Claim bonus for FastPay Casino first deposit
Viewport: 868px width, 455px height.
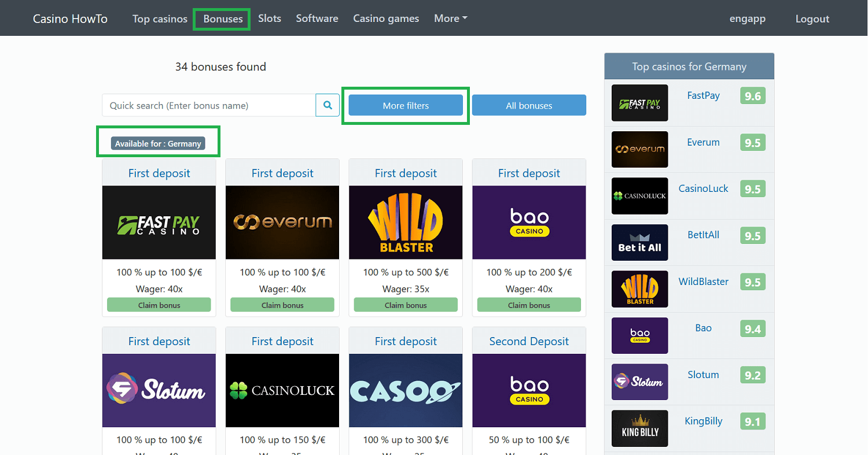tap(159, 305)
